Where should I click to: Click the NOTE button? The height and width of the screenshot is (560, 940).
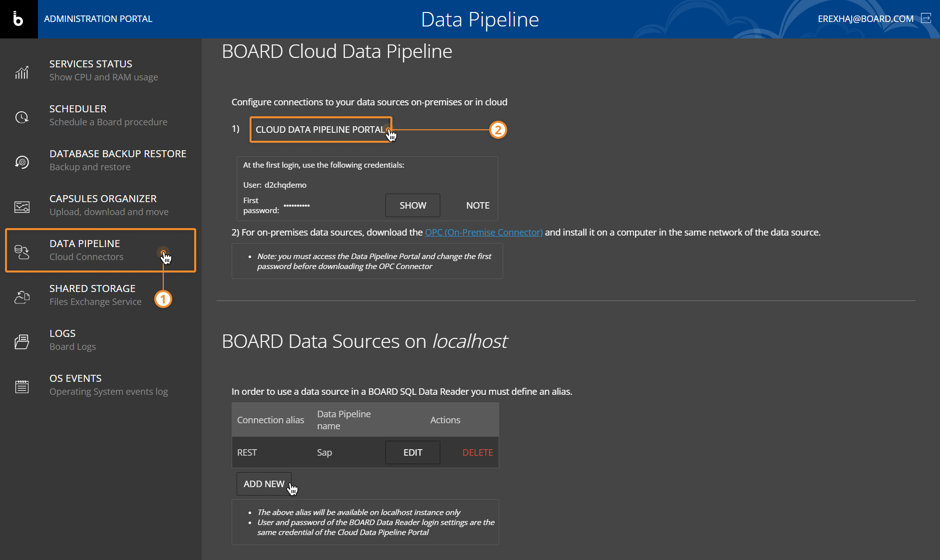click(x=477, y=206)
